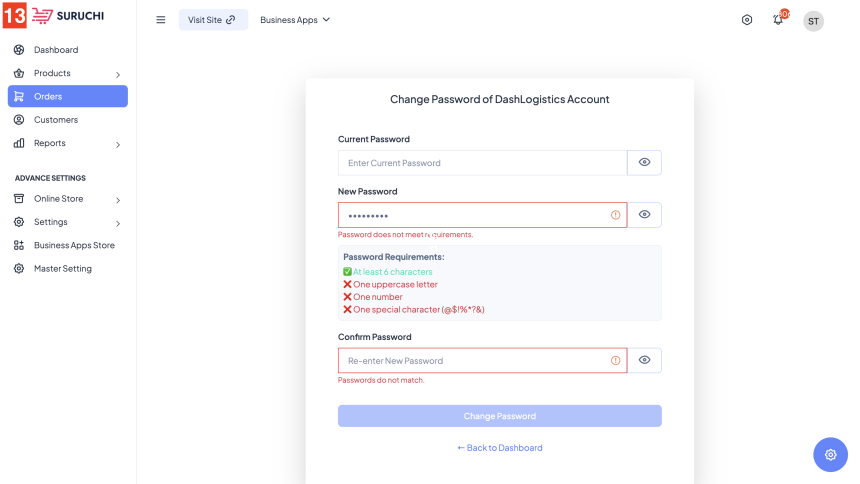
Task: Click the Master Setting gear icon
Action: pos(19,269)
